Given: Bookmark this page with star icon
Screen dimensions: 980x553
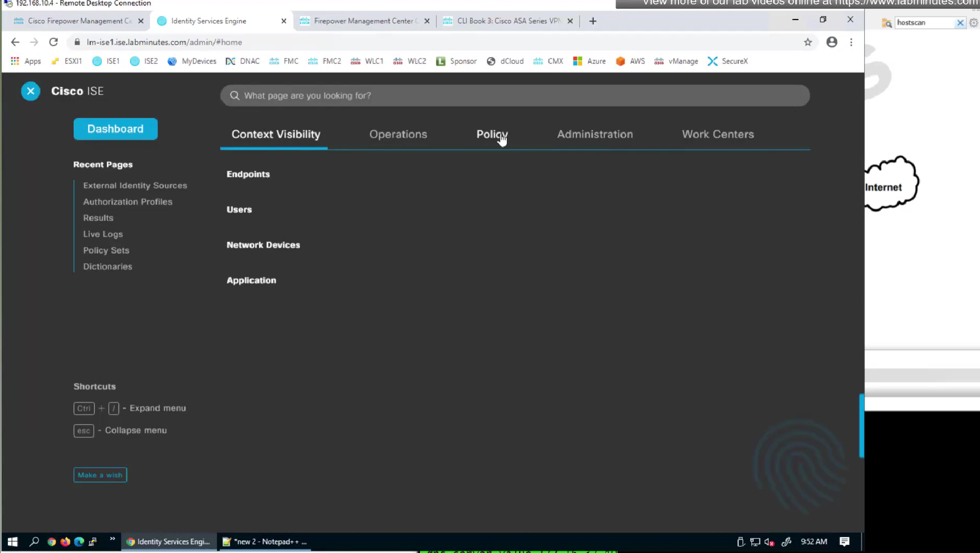Looking at the screenshot, I should click(808, 42).
